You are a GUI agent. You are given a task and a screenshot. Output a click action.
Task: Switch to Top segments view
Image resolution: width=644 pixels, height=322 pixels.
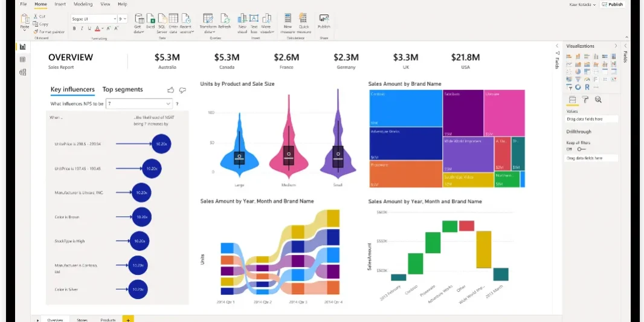123,89
